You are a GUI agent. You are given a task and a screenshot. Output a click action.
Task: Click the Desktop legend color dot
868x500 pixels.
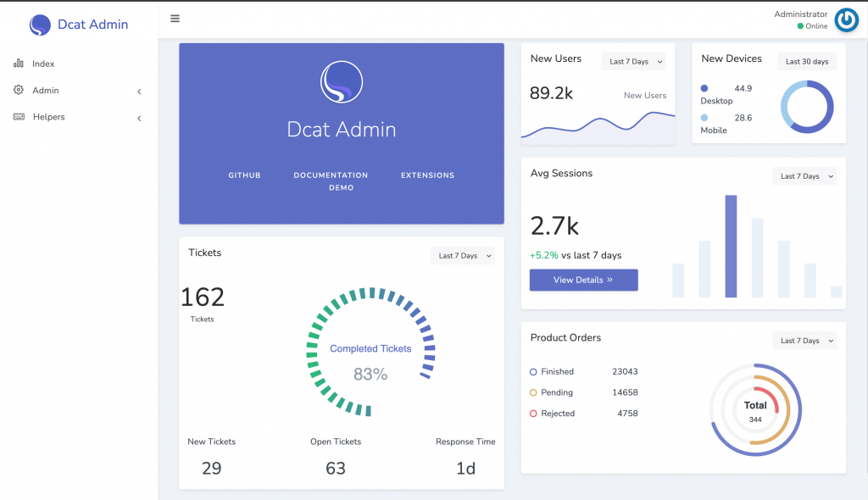(x=704, y=88)
